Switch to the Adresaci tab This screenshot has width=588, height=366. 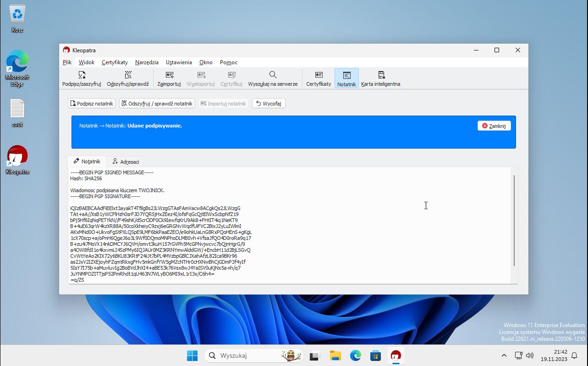[126, 161]
